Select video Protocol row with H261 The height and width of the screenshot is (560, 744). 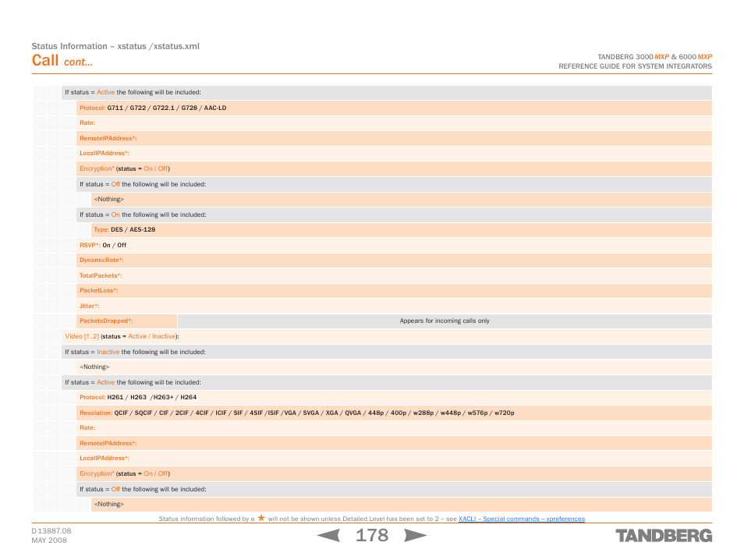394,397
